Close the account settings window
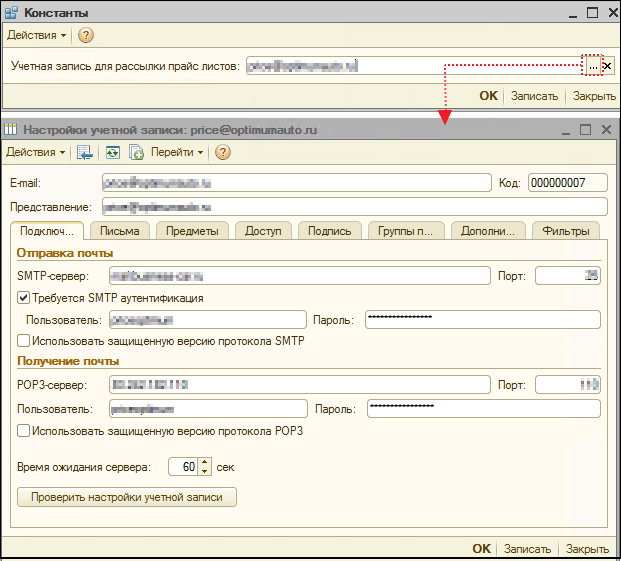The width and height of the screenshot is (621, 561). click(x=606, y=129)
